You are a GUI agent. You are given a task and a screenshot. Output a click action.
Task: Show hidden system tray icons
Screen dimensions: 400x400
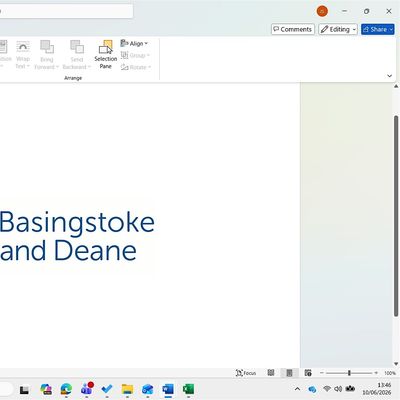[297, 389]
